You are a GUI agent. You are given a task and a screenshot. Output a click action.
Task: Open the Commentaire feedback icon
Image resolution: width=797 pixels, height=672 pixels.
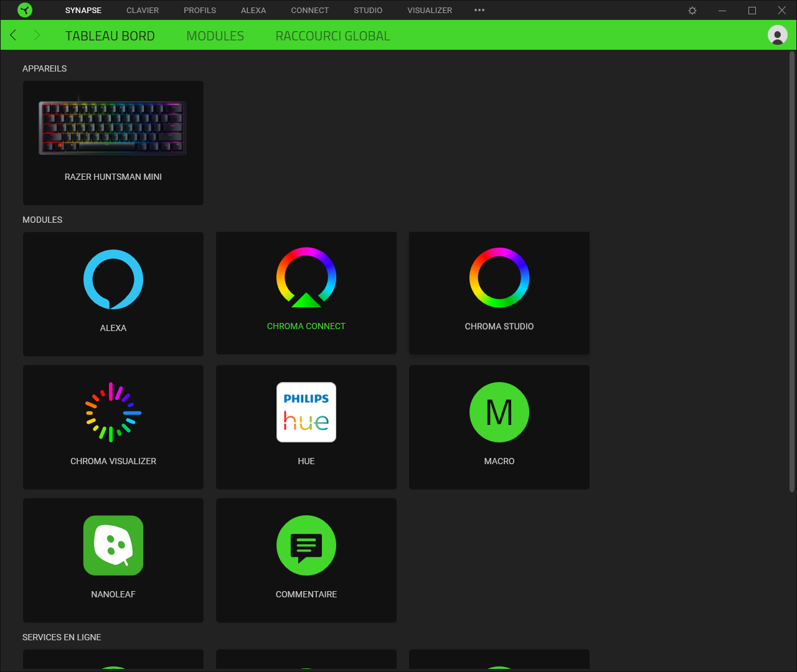306,546
